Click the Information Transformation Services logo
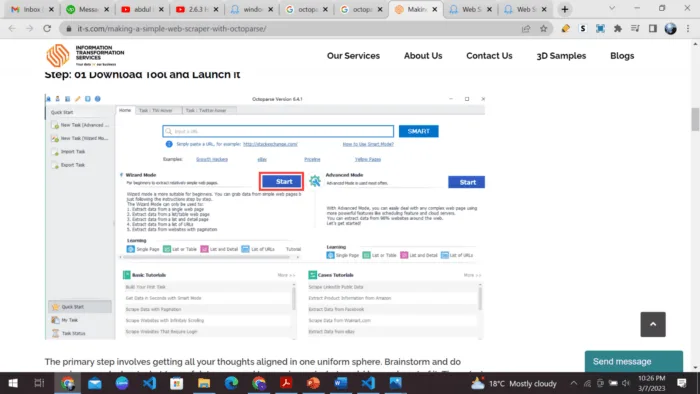700x394 pixels. (x=85, y=55)
